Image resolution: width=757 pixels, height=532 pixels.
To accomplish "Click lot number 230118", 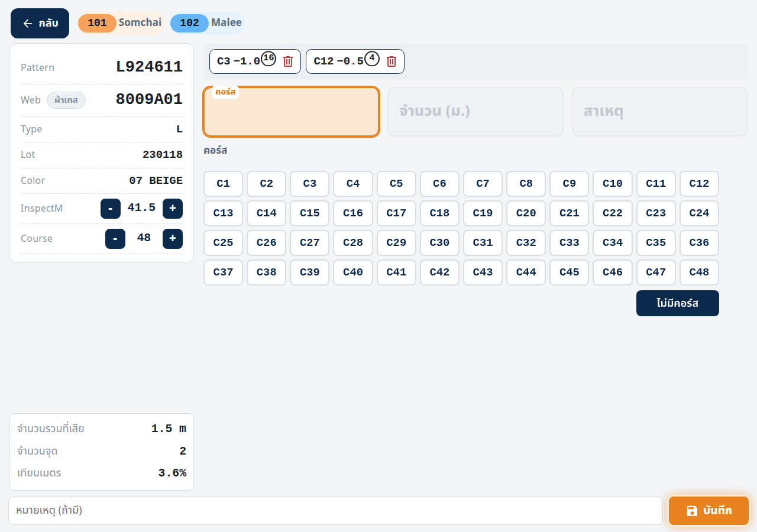I will (163, 155).
